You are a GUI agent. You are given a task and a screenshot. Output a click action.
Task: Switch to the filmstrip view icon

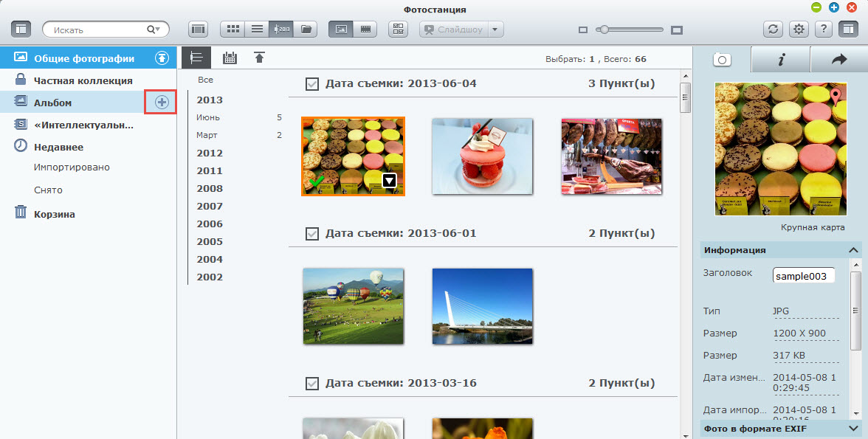point(198,30)
